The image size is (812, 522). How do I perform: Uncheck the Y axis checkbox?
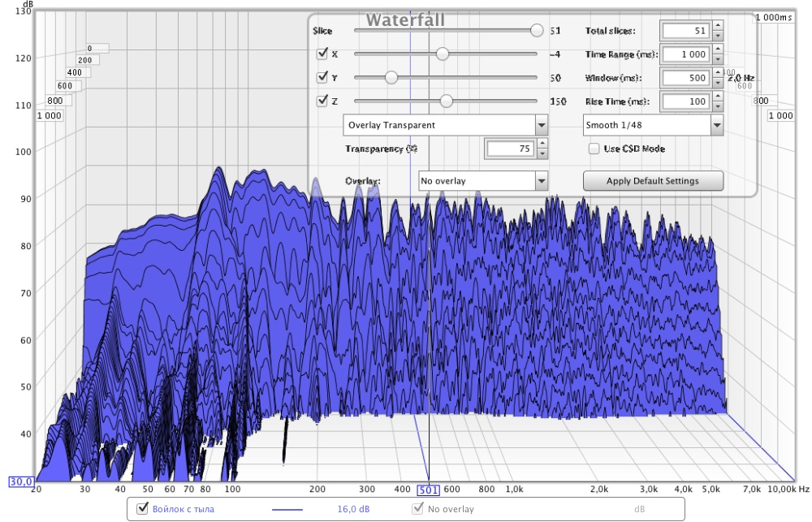[x=322, y=78]
